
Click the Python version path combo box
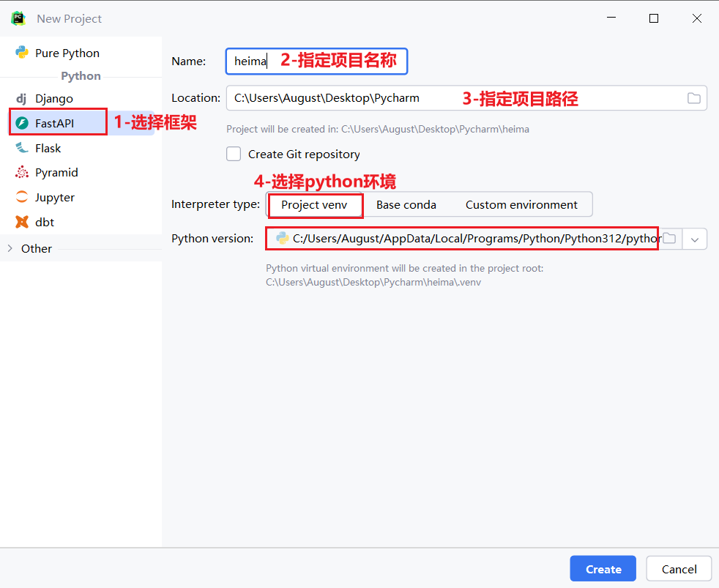[x=469, y=239]
